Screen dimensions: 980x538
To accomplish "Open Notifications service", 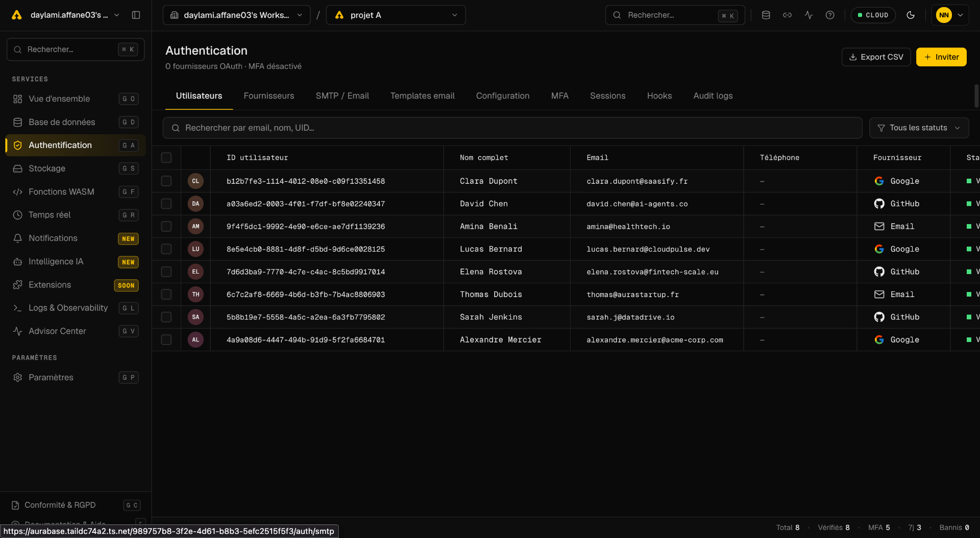I will pos(76,238).
